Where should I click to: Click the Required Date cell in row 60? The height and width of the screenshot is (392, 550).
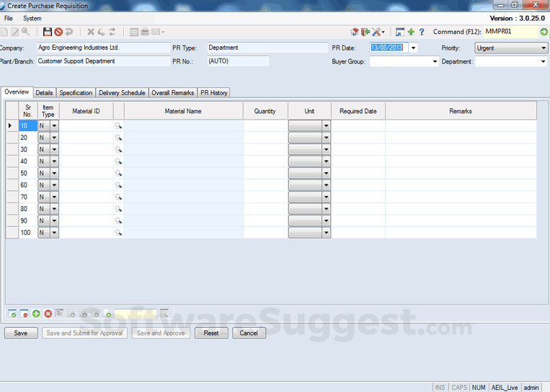coord(358,185)
